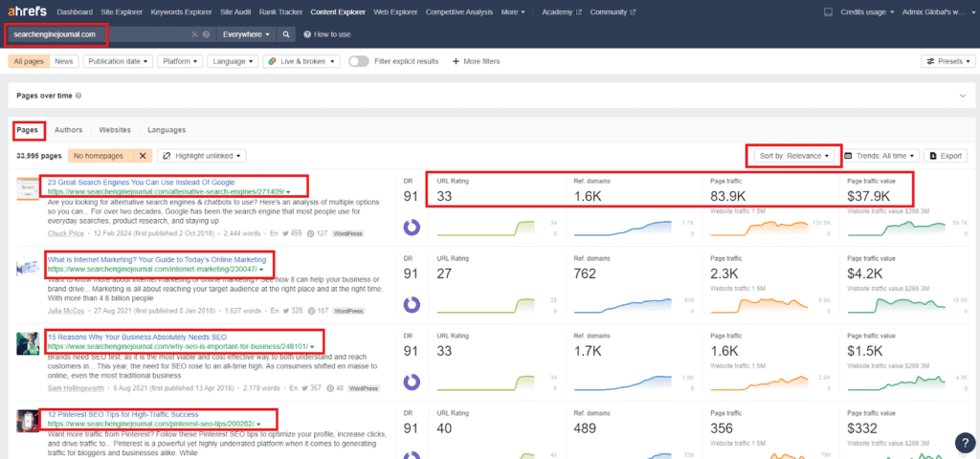Open the alternative-search-engines URL dropdown arrow

click(x=288, y=191)
